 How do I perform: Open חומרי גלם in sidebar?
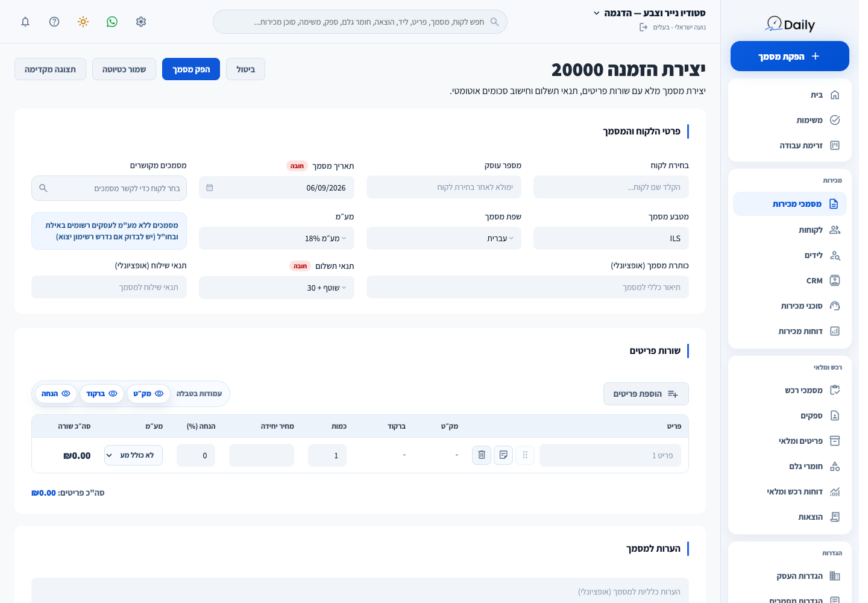tap(790, 466)
